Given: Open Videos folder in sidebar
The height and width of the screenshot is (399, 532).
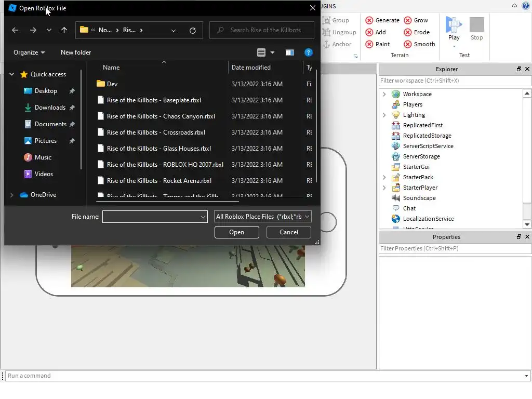Looking at the screenshot, I should (x=44, y=174).
